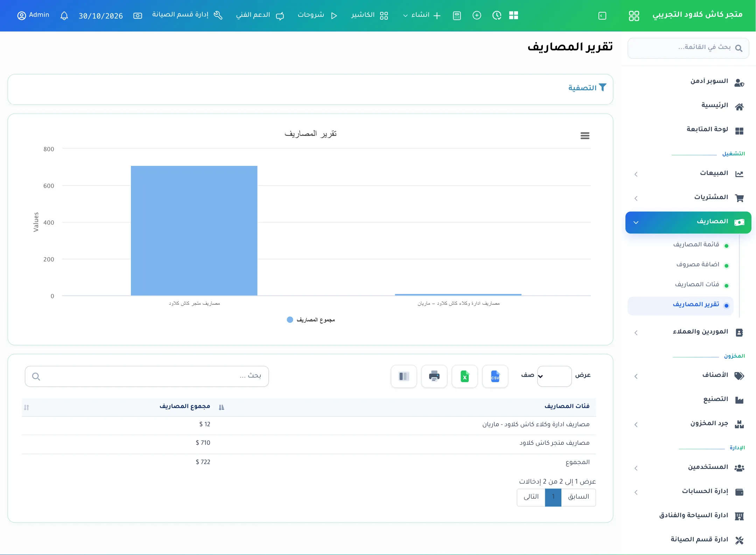Open the rows-per-page عرض dropdown

(554, 376)
